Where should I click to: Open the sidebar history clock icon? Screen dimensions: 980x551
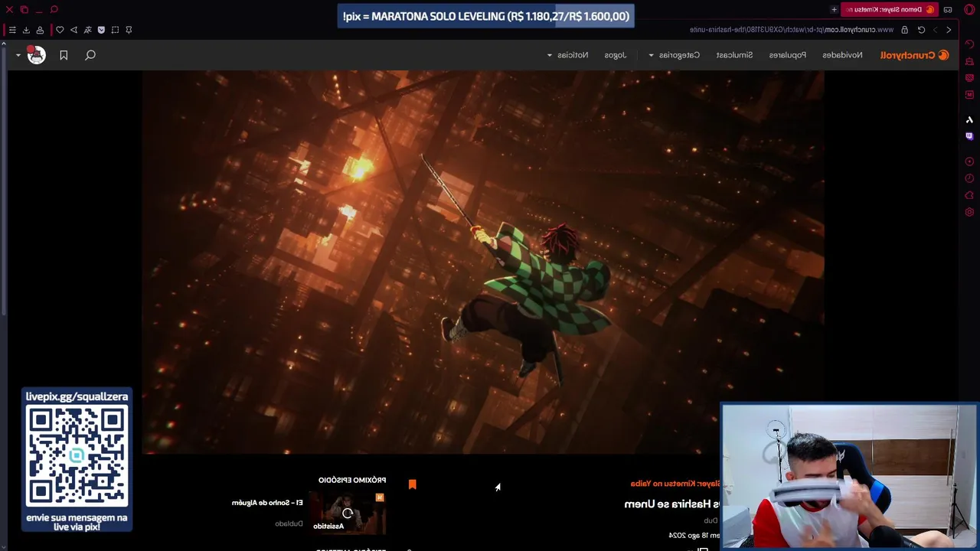coord(969,178)
